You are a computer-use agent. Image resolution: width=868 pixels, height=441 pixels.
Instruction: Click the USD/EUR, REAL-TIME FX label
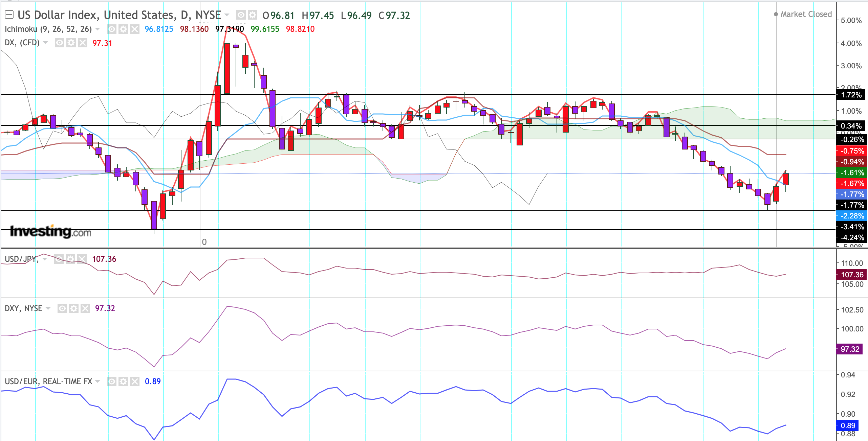click(x=48, y=381)
